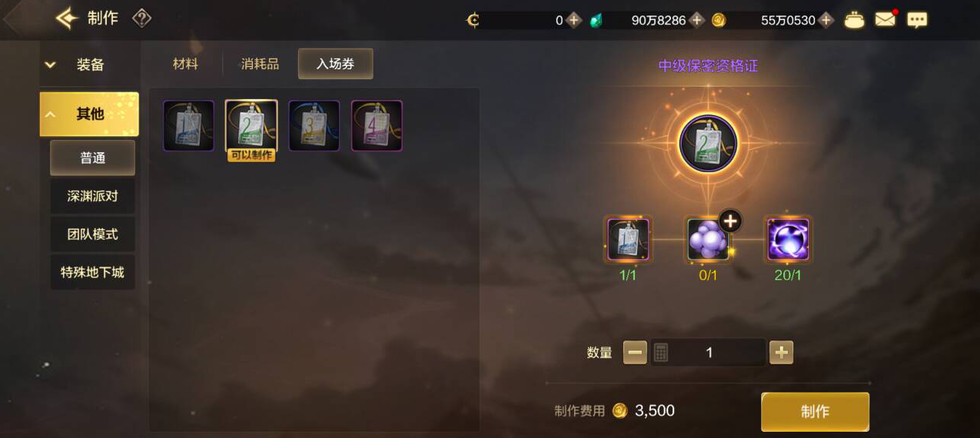Open the chat bubble icon
Image resolution: width=980 pixels, height=438 pixels.
point(917,20)
